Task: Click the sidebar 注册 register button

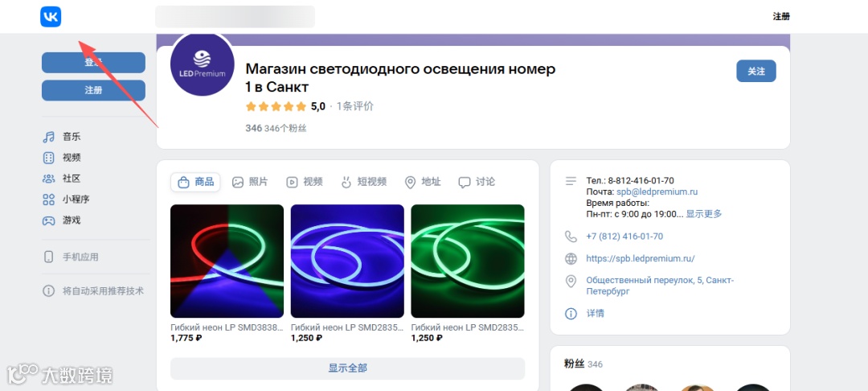Action: [x=93, y=90]
